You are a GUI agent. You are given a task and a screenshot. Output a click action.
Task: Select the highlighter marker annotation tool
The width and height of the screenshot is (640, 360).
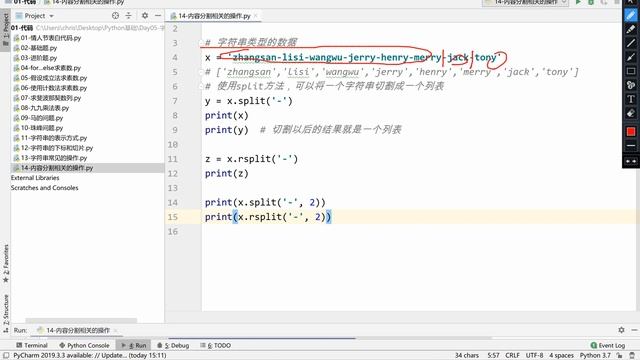pos(631,29)
